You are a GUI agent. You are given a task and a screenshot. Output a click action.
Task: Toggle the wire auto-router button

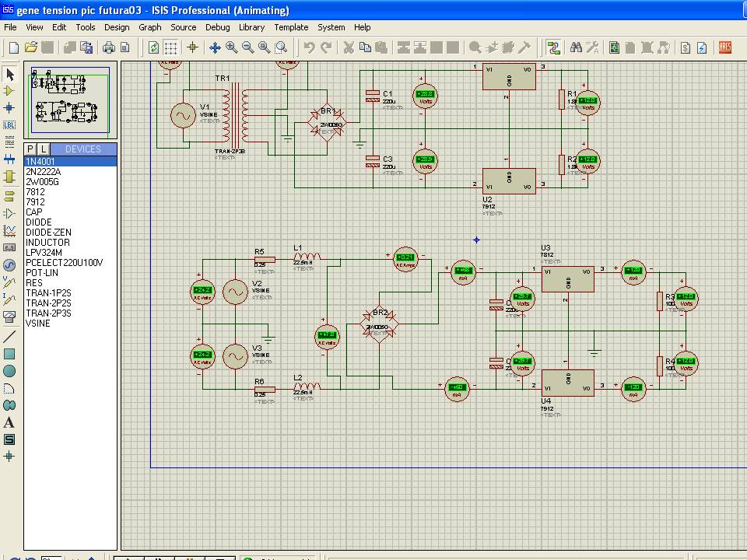[553, 47]
